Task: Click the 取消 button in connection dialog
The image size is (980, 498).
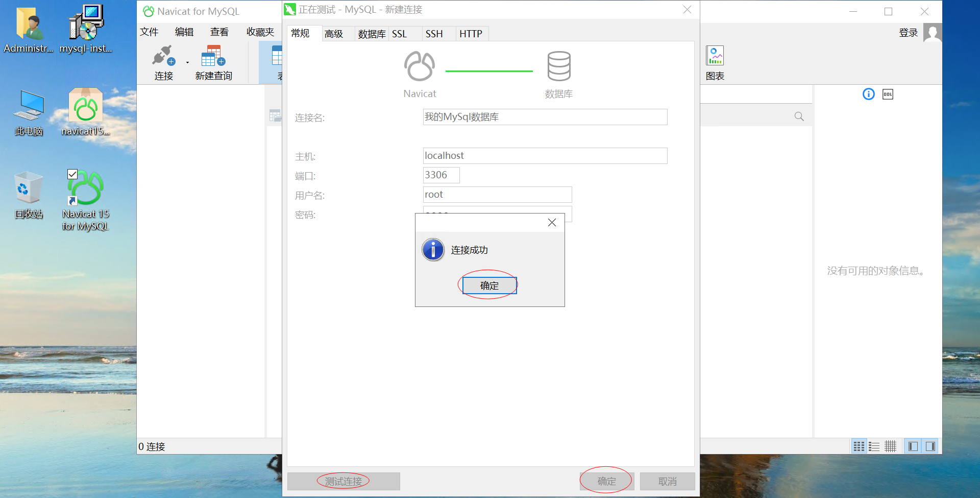Action: click(668, 481)
